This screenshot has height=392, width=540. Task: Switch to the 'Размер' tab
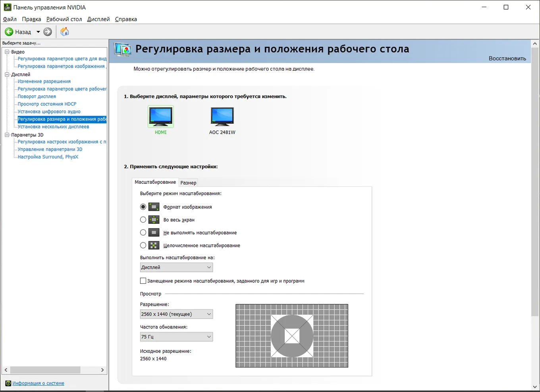tap(188, 183)
